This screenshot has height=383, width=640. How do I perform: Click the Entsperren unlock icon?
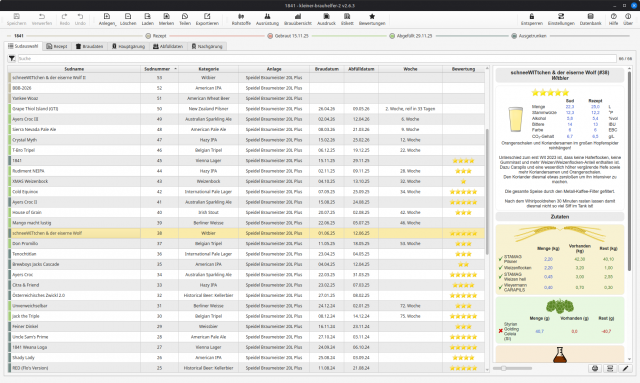click(x=531, y=19)
